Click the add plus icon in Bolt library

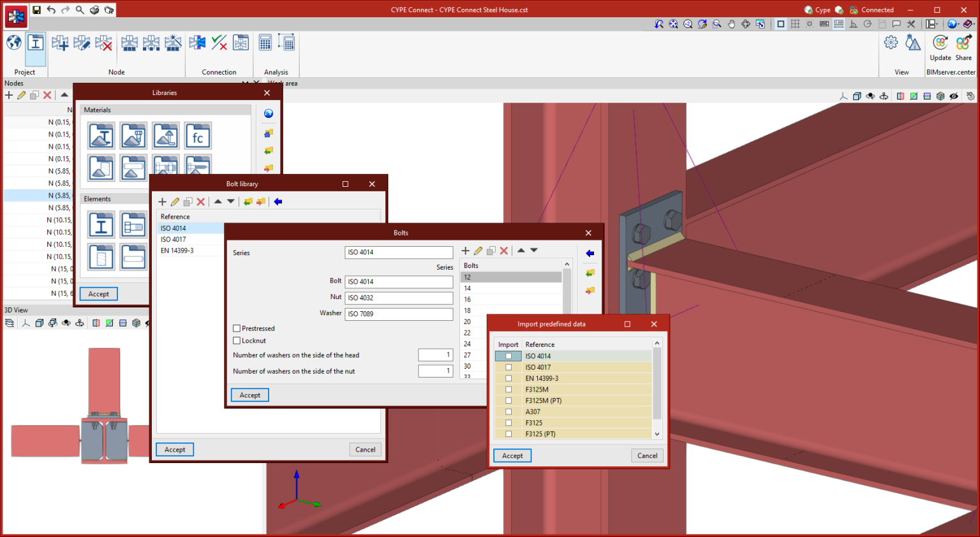click(x=162, y=202)
